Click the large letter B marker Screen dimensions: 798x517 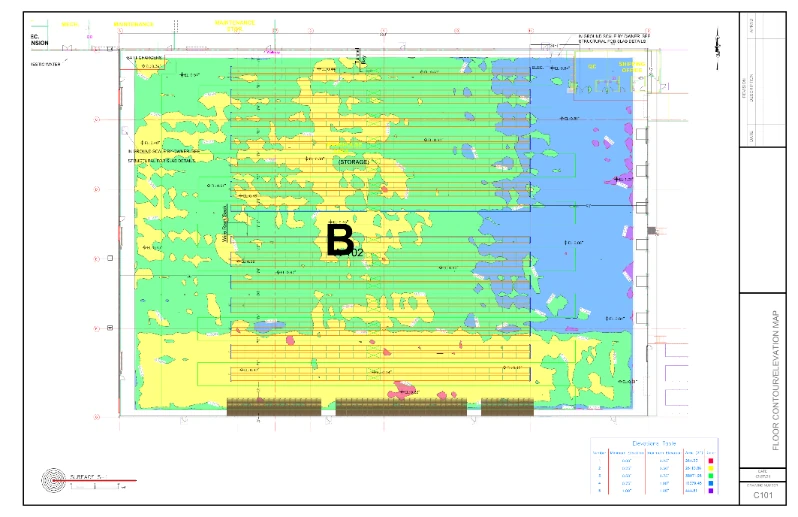pos(339,240)
